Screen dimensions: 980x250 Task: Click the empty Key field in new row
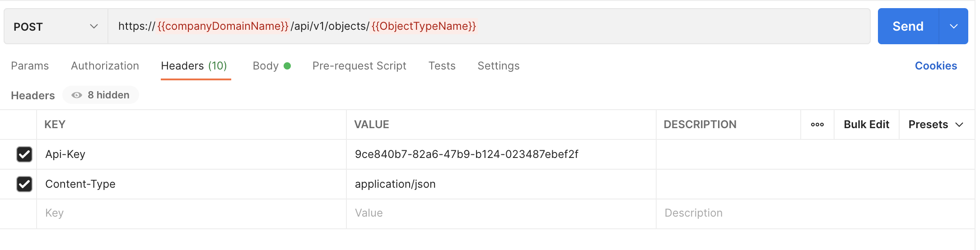click(x=190, y=213)
